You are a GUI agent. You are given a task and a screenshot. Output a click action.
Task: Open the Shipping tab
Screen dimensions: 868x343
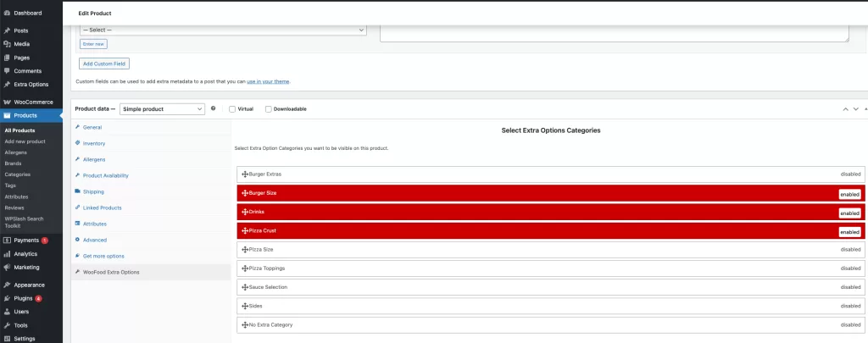[x=93, y=191]
